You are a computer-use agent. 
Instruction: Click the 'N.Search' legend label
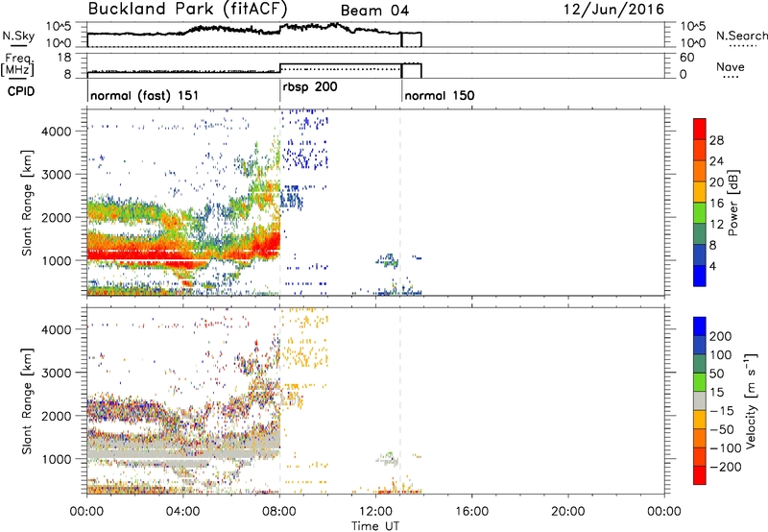[741, 36]
